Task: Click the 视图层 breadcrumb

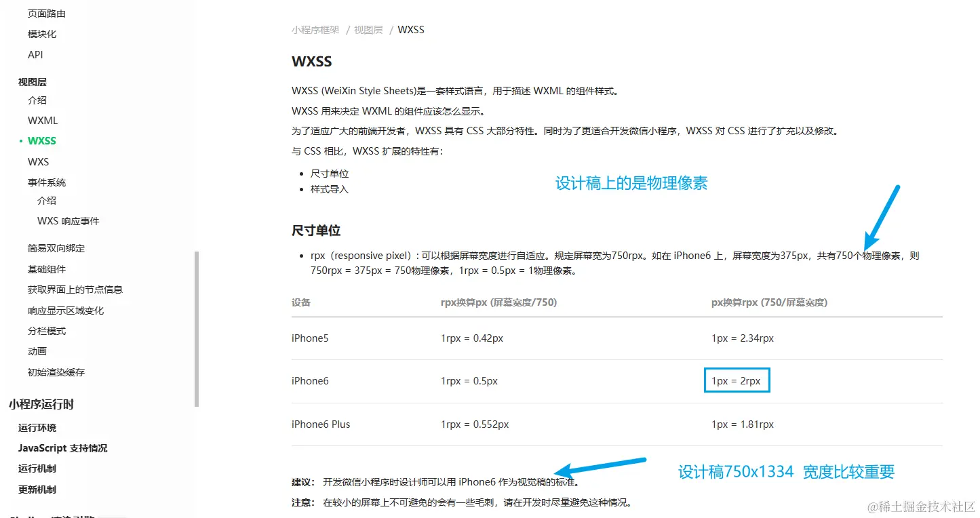Action: [x=368, y=30]
